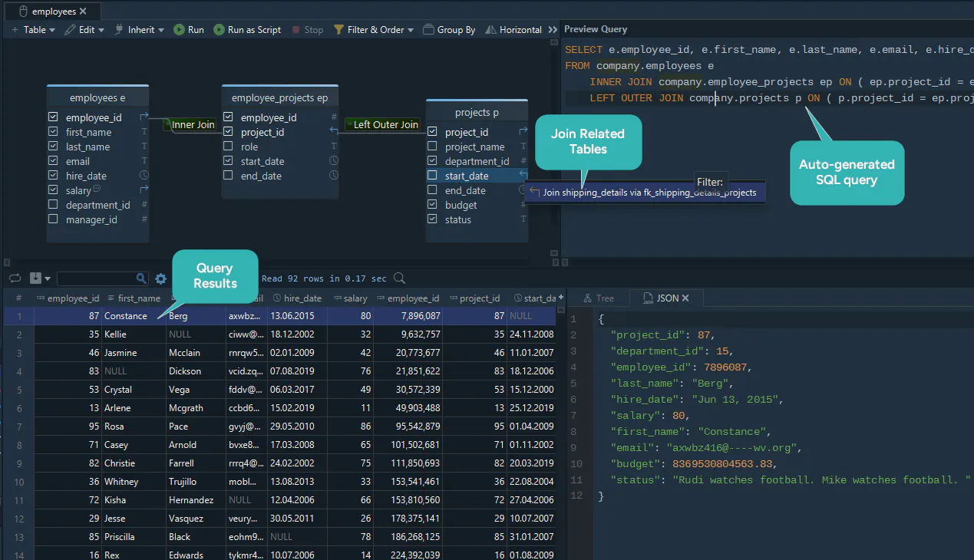Click the foreign key arrow beside employees employee_id
Screen dimensions: 974x560
click(144, 117)
